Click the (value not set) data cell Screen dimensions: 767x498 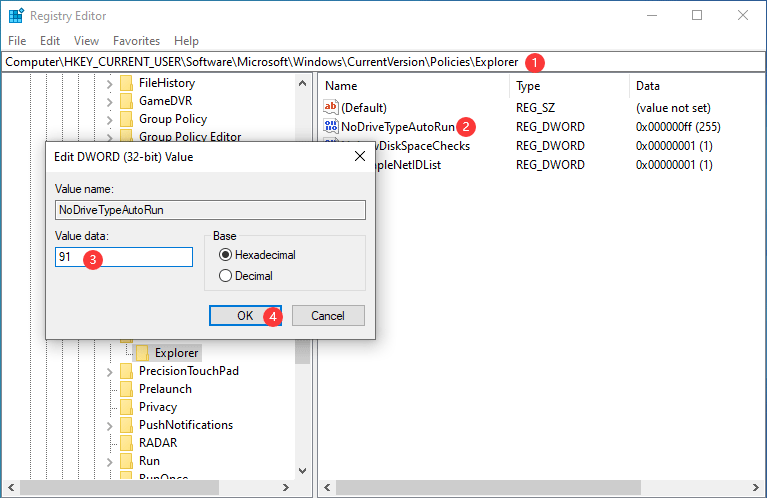pyautogui.click(x=673, y=108)
